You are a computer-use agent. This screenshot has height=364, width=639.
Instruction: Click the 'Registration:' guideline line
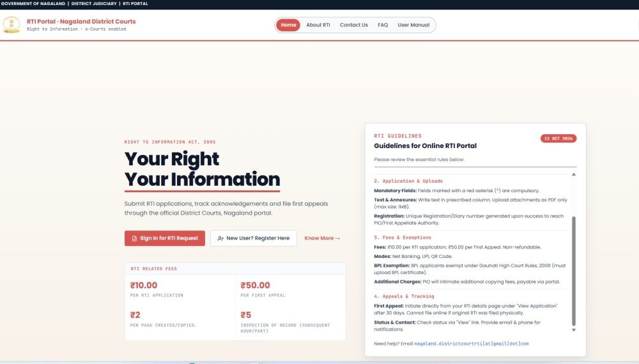468,220
